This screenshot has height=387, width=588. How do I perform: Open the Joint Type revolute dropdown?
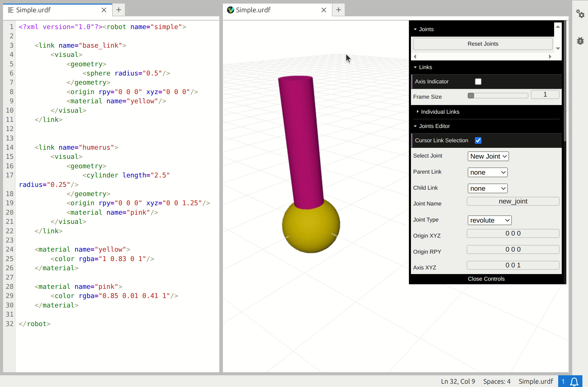pos(490,220)
